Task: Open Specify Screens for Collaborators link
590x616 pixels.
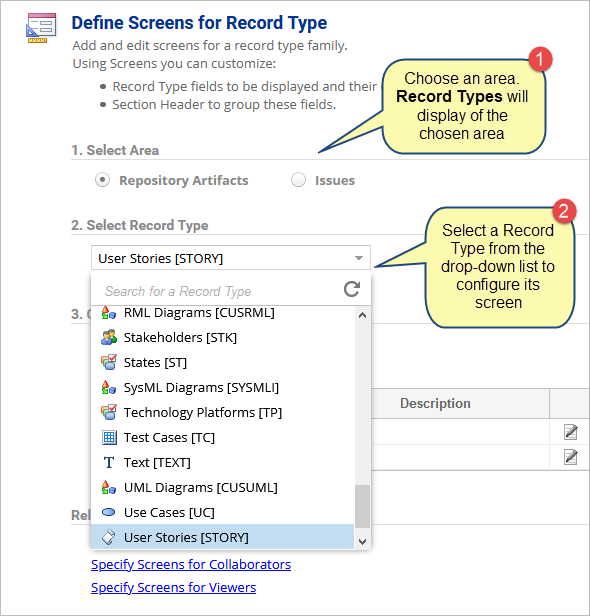Action: (191, 565)
